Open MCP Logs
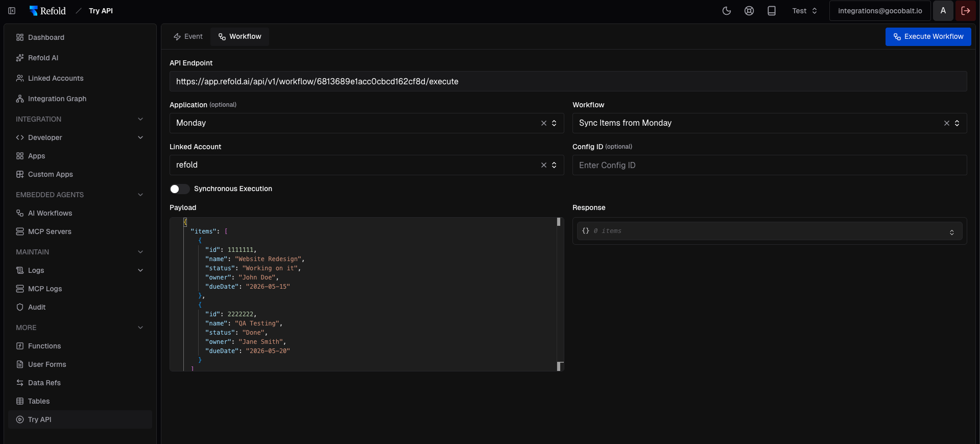 point(80,289)
